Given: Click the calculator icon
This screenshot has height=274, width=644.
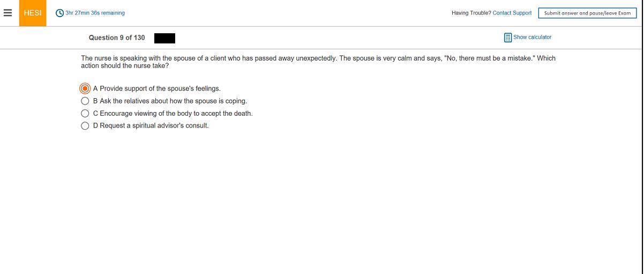Looking at the screenshot, I should (507, 38).
